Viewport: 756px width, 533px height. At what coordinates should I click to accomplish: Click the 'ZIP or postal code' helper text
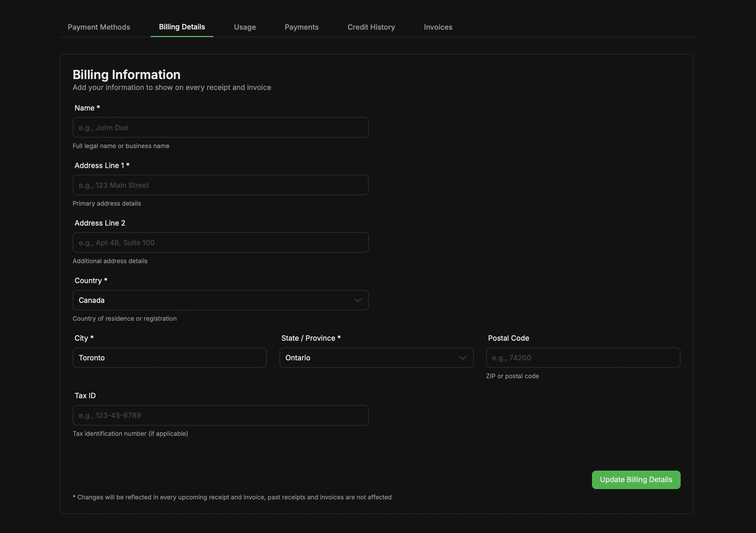click(512, 376)
